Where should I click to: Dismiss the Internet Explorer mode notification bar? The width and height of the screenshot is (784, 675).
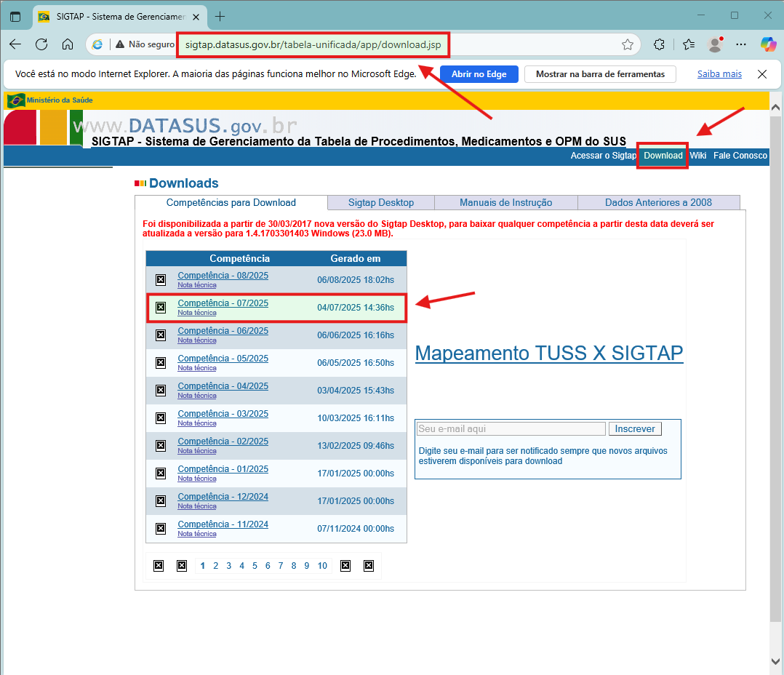point(762,74)
